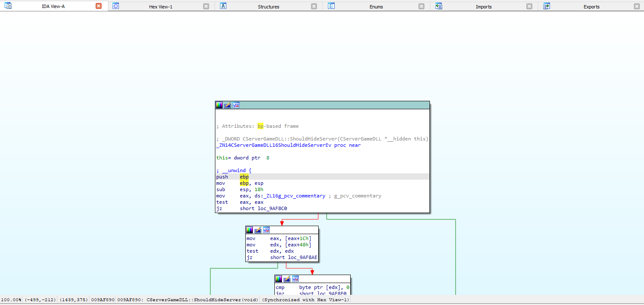Close the Hex View-1 tab
This screenshot has width=644, height=305.
coord(206,6)
